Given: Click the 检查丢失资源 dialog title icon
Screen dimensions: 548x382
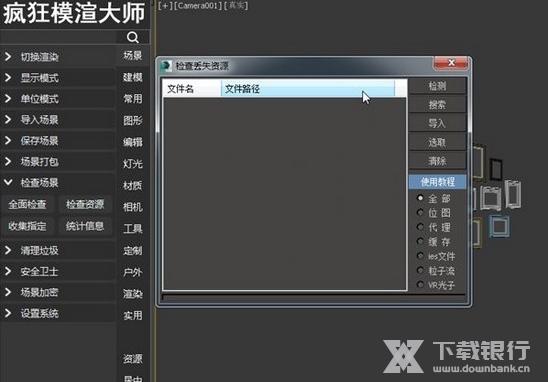Looking at the screenshot, I should pos(166,66).
